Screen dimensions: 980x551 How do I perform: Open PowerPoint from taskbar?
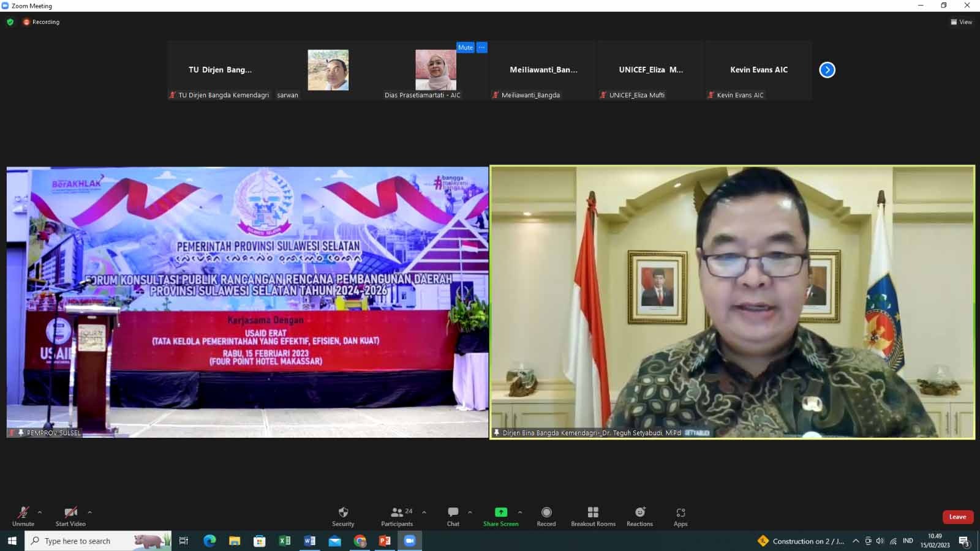pyautogui.click(x=385, y=541)
